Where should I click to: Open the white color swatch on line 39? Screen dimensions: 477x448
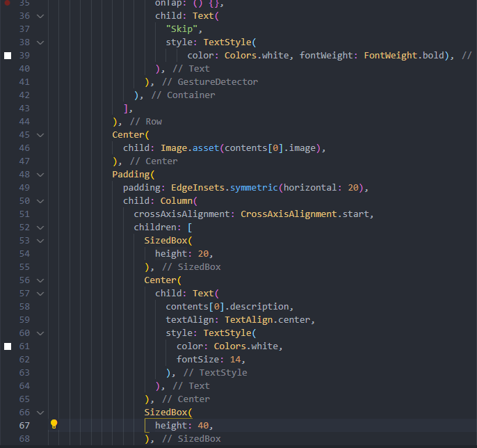pyautogui.click(x=8, y=55)
